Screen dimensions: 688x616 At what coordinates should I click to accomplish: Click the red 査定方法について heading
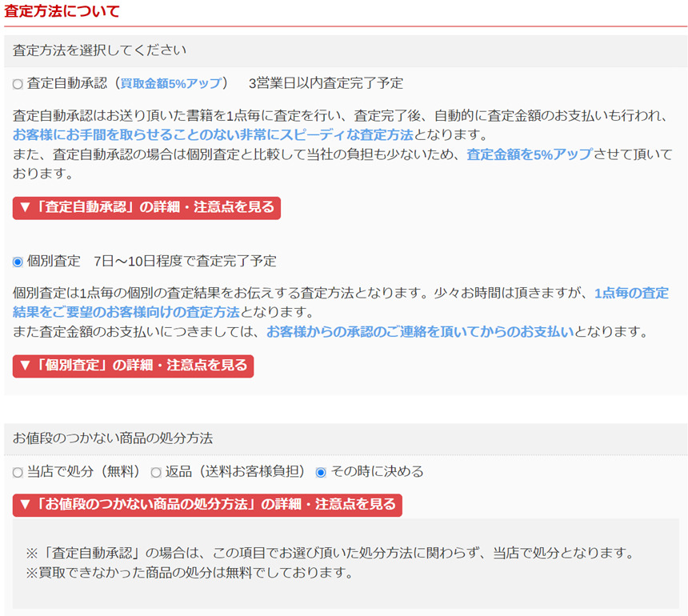coord(62,11)
